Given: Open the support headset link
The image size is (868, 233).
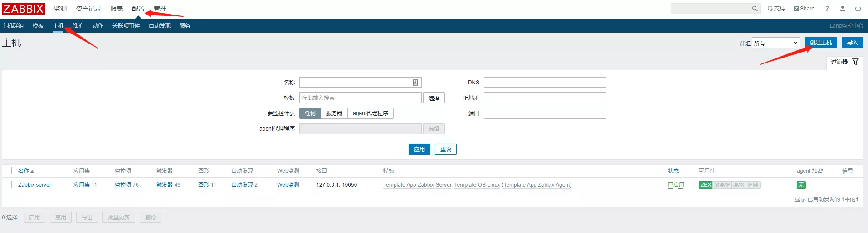Looking at the screenshot, I should [776, 9].
